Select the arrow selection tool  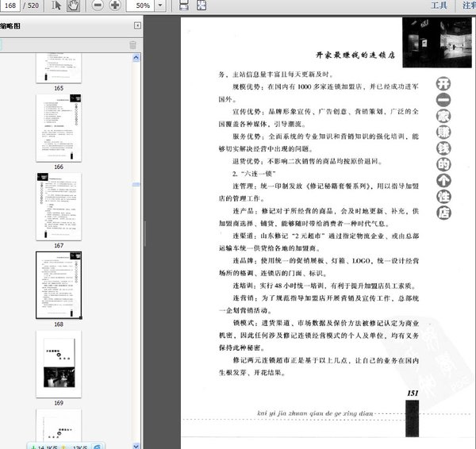pyautogui.click(x=56, y=6)
